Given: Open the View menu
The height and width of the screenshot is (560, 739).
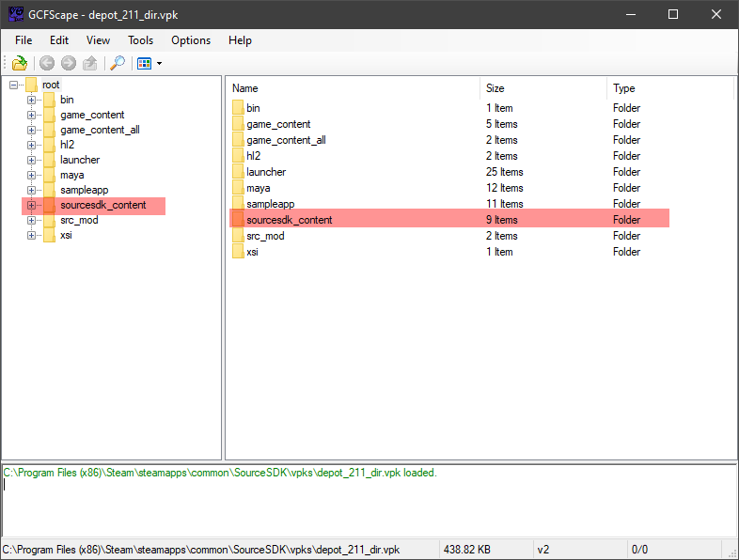Looking at the screenshot, I should (x=98, y=40).
